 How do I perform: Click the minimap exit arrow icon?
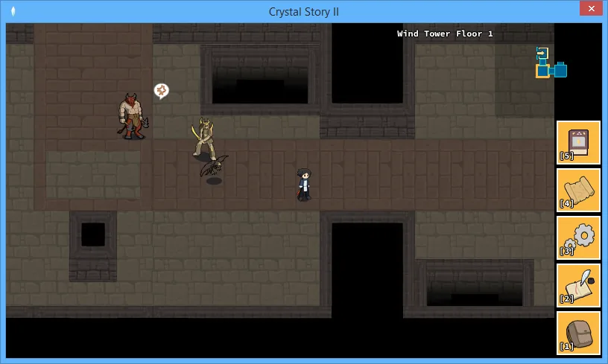click(542, 53)
